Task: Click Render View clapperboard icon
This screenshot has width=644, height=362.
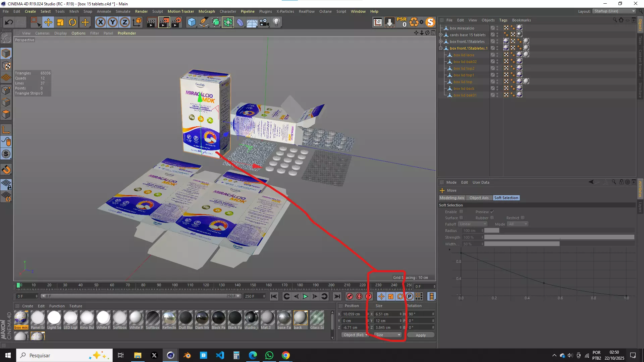Action: click(x=151, y=22)
